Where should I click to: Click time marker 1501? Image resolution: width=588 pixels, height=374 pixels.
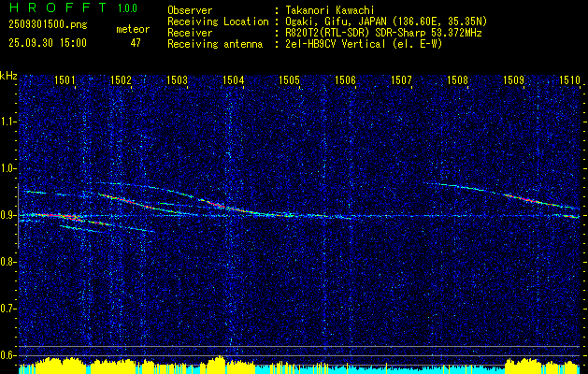65,79
